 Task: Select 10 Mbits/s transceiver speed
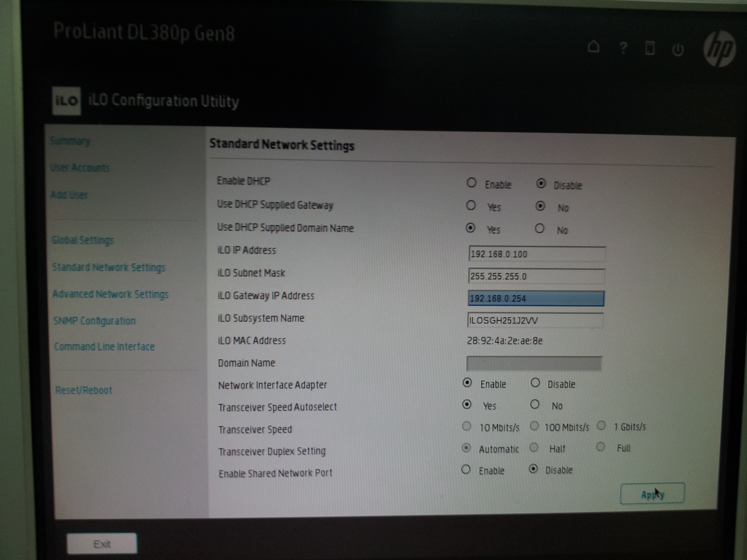coord(466,426)
